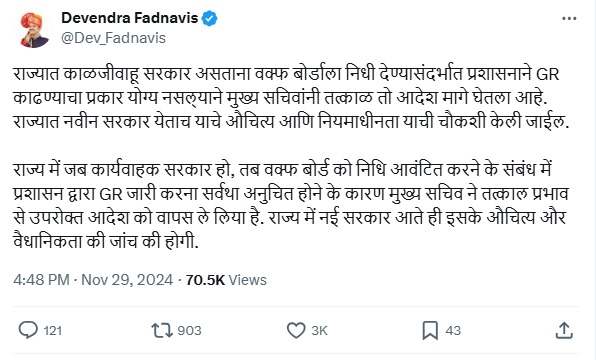The height and width of the screenshot is (360, 596).
Task: Repost the tweet using the retweet arrows icon
Action: [162, 330]
